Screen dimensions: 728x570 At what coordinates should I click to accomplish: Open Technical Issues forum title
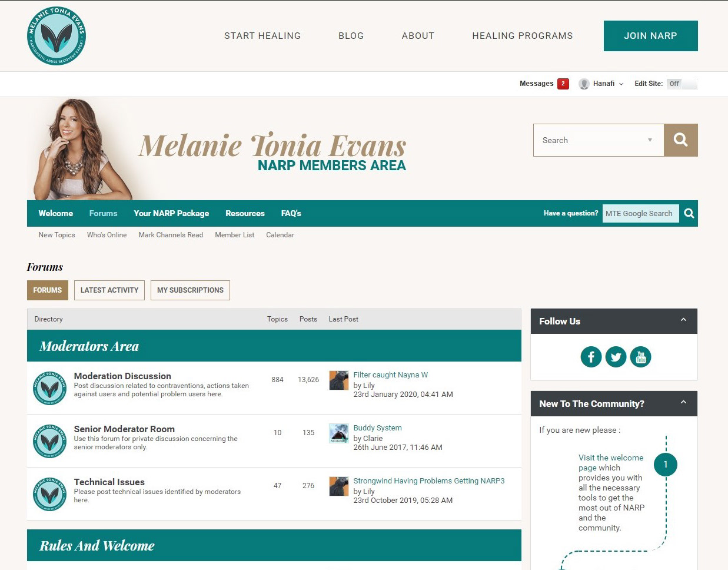click(x=109, y=482)
